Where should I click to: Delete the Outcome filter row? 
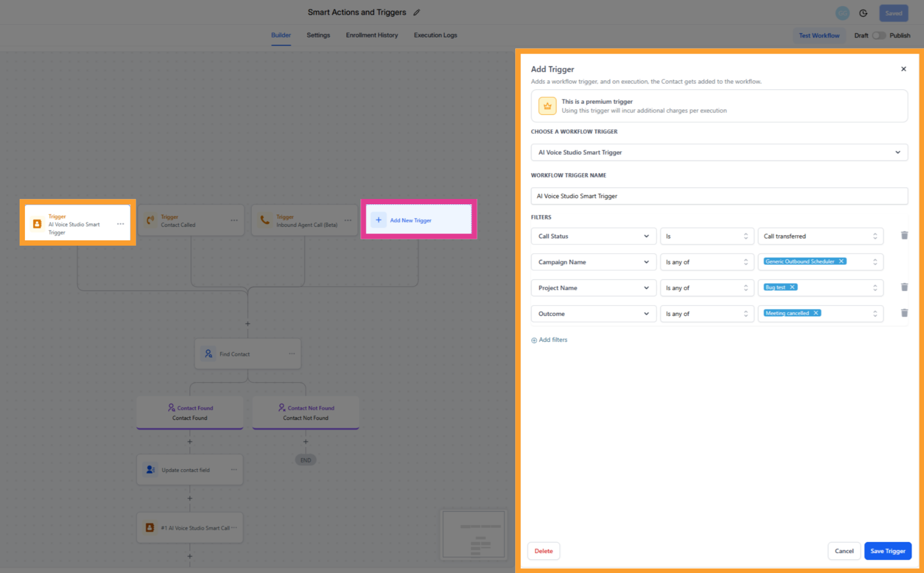pyautogui.click(x=904, y=313)
